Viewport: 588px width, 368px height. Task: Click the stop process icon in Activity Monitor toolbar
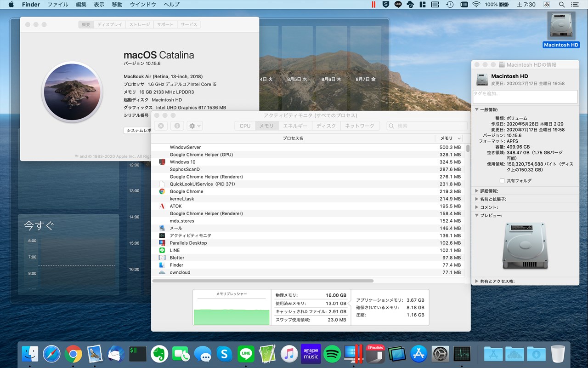coord(160,126)
